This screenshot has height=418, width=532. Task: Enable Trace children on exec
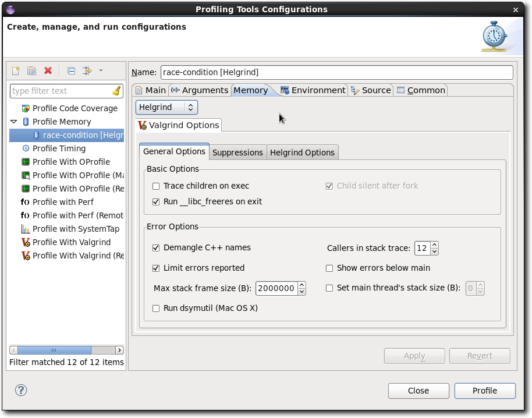click(156, 186)
